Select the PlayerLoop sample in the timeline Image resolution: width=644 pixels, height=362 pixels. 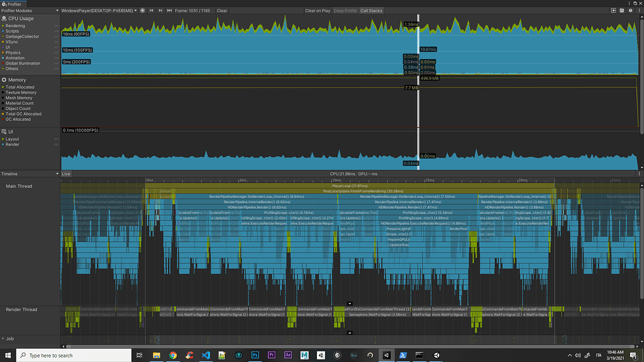(349, 186)
